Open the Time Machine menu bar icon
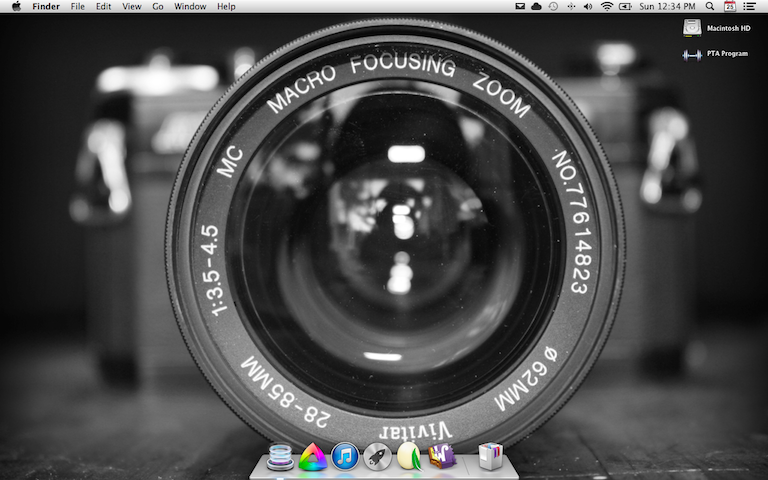The height and width of the screenshot is (480, 768). [553, 6]
